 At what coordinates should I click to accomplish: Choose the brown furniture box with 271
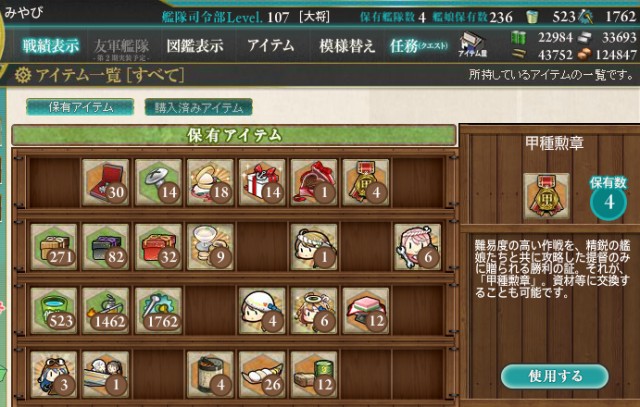click(54, 247)
